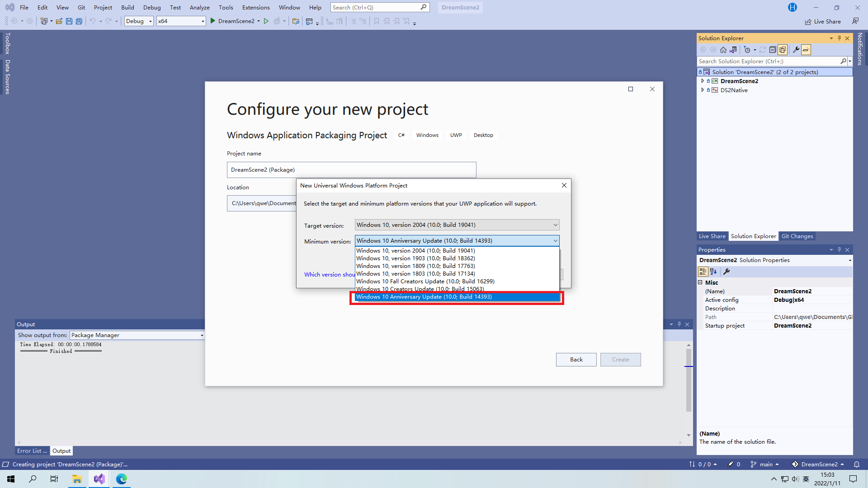Viewport: 868px width, 488px height.
Task: Click the Live Share collaboration icon
Action: point(808,21)
